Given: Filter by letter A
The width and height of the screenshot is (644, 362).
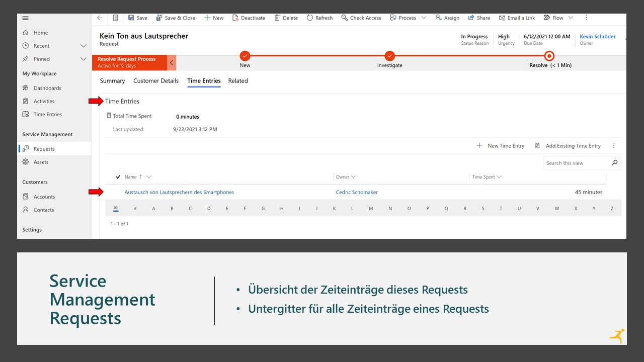Looking at the screenshot, I should pyautogui.click(x=153, y=209).
